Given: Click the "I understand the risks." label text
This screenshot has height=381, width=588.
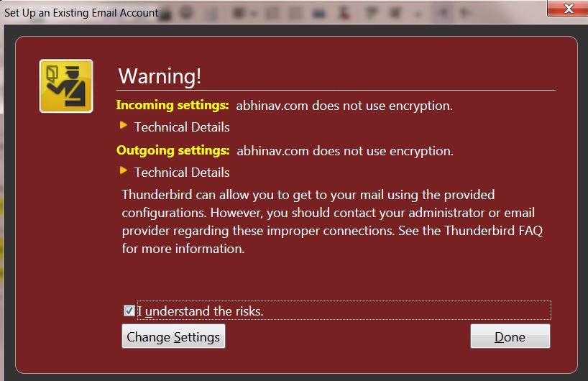Looking at the screenshot, I should [201, 311].
